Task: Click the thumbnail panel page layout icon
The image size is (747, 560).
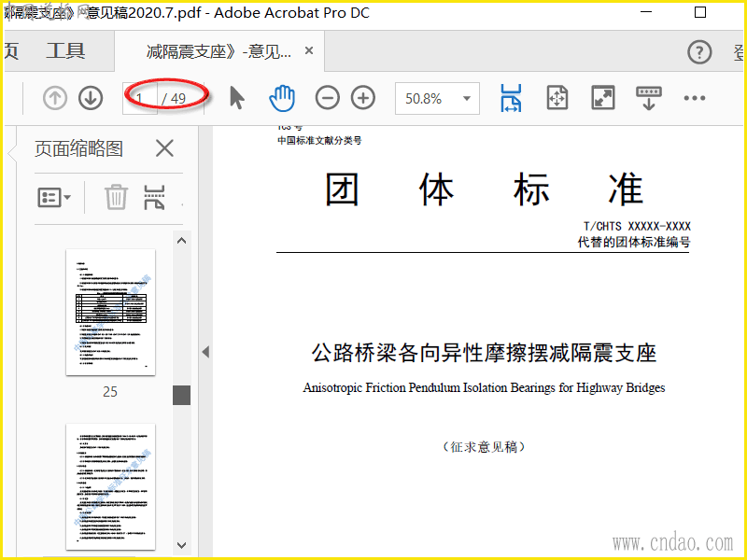Action: (x=154, y=197)
